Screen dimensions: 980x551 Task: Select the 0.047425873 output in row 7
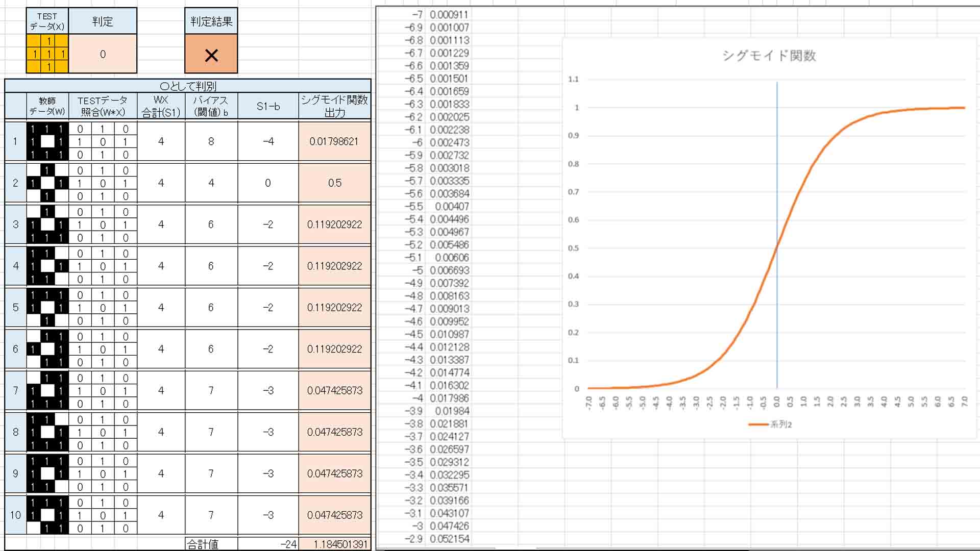[x=334, y=391]
